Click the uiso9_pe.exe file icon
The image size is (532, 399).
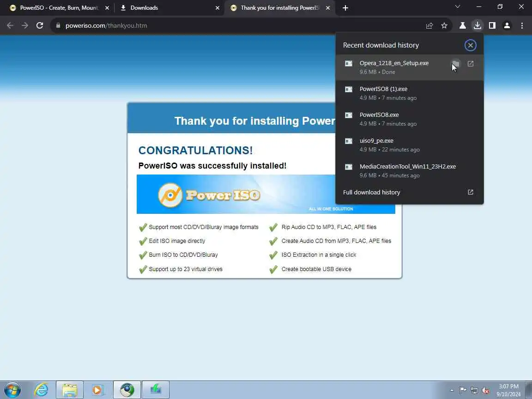(349, 141)
